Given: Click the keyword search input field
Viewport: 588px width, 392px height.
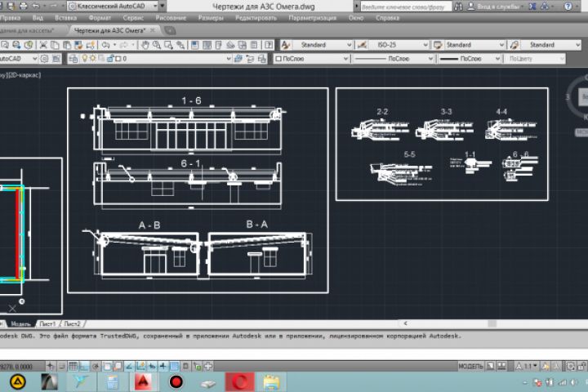Looking at the screenshot, I should (406, 7).
